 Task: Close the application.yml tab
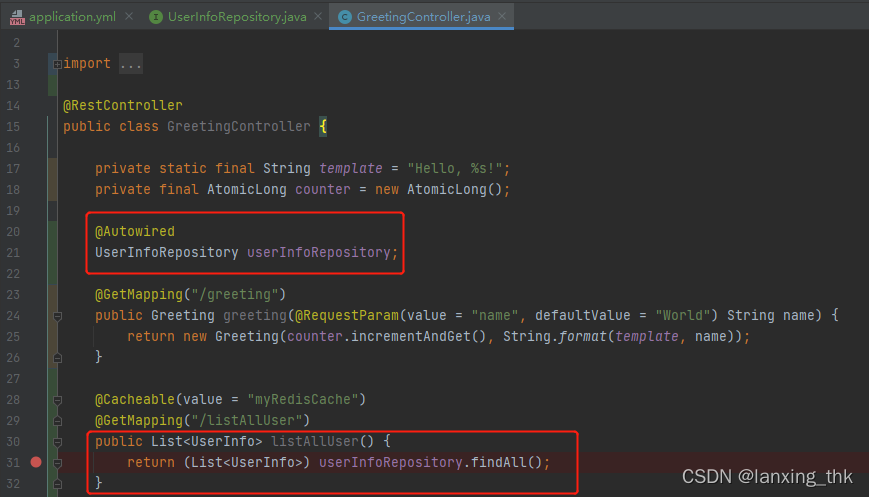(x=129, y=16)
